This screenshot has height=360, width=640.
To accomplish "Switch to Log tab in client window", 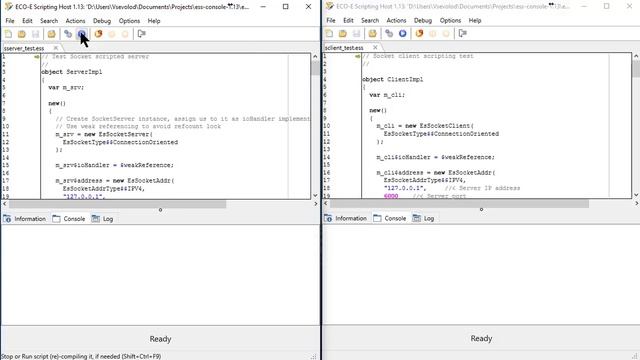I will pyautogui.click(x=423, y=218).
